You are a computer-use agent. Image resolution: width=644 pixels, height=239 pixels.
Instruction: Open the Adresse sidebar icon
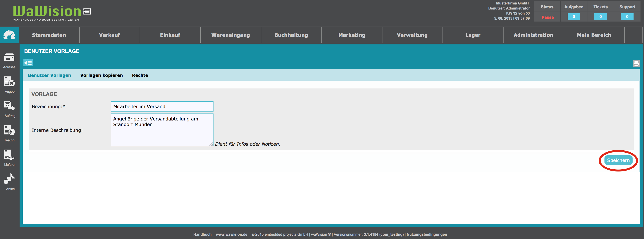[x=9, y=57]
